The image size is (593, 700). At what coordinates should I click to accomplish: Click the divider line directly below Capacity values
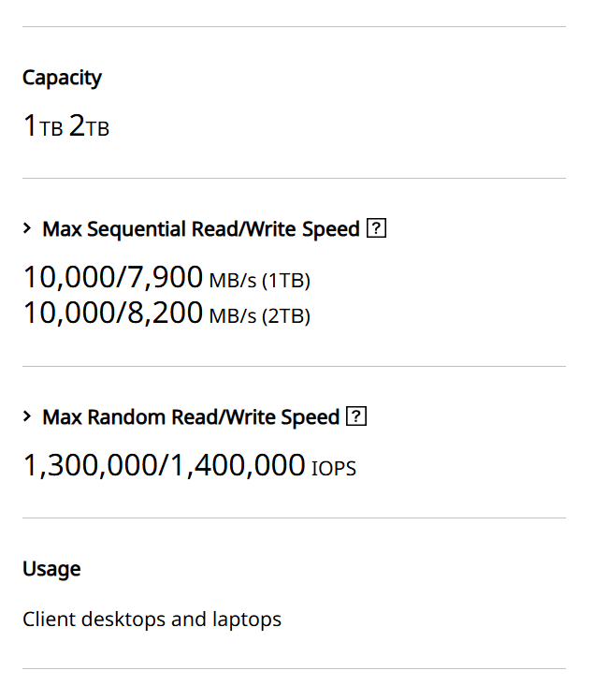[294, 178]
